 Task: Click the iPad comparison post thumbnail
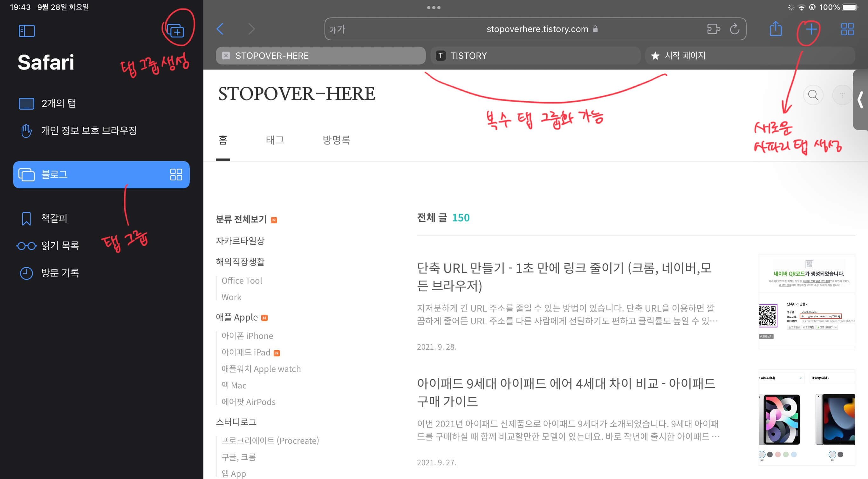click(x=807, y=418)
